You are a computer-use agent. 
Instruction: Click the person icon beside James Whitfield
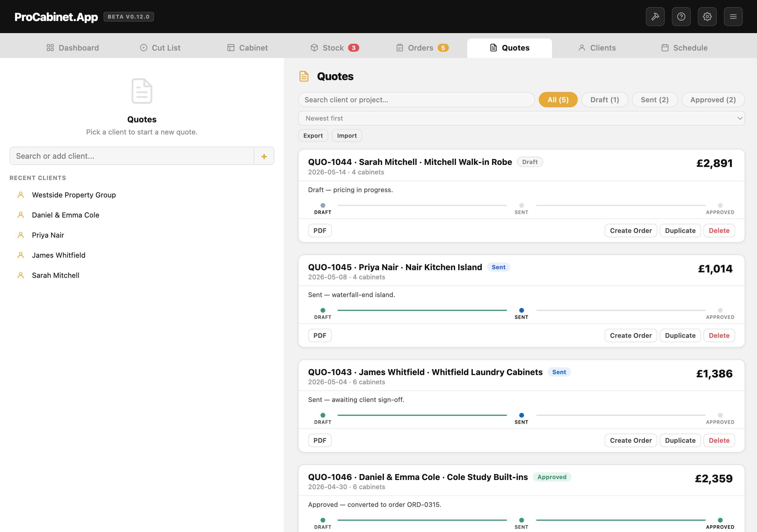coord(21,255)
